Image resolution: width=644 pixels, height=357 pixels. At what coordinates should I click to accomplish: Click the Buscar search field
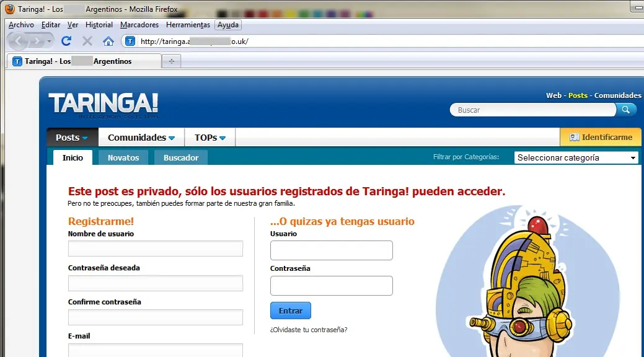coord(533,110)
